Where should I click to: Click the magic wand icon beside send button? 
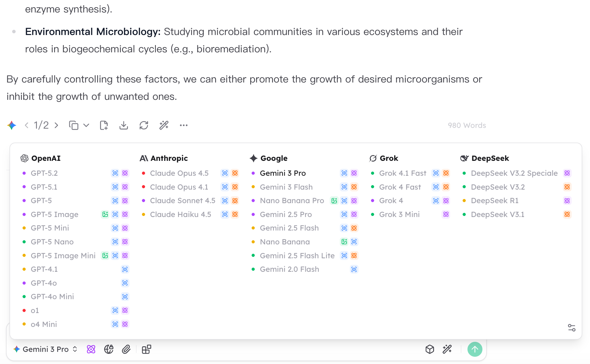pyautogui.click(x=447, y=349)
